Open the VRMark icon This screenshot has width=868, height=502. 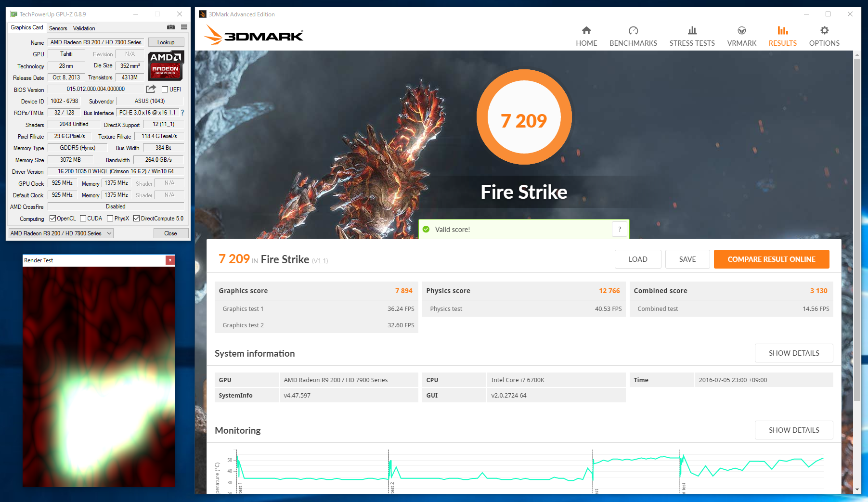point(742,30)
